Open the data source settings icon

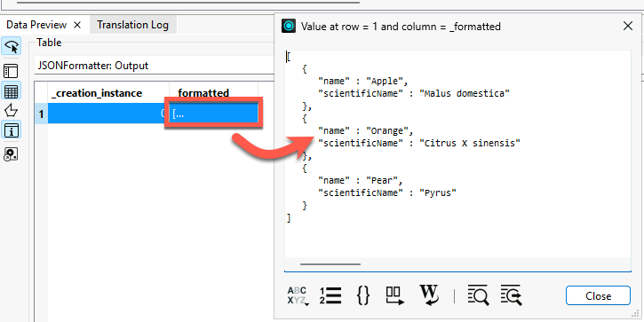[x=11, y=154]
